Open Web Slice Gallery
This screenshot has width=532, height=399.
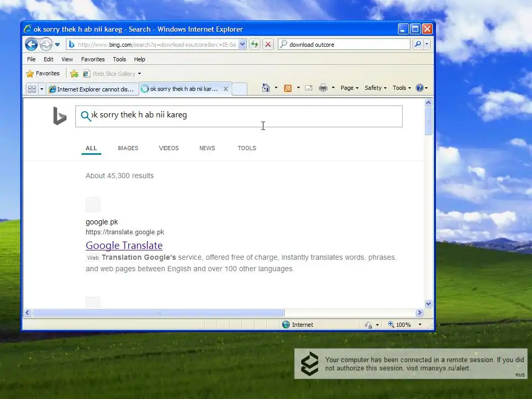click(109, 74)
